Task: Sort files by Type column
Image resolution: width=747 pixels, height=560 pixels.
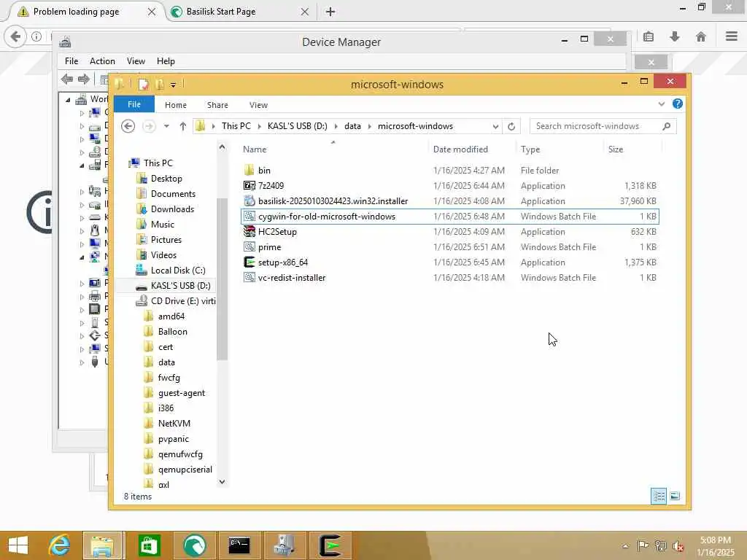Action: [530, 149]
